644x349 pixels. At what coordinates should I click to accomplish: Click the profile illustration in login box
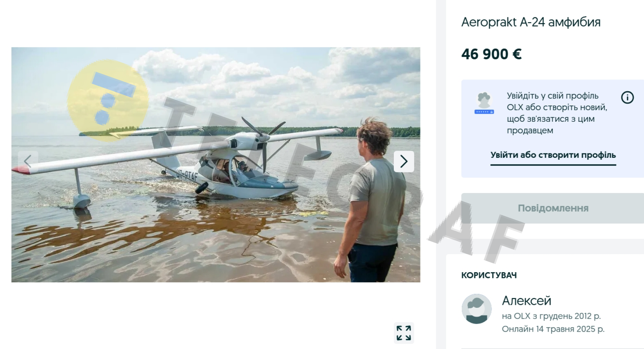[x=484, y=103]
